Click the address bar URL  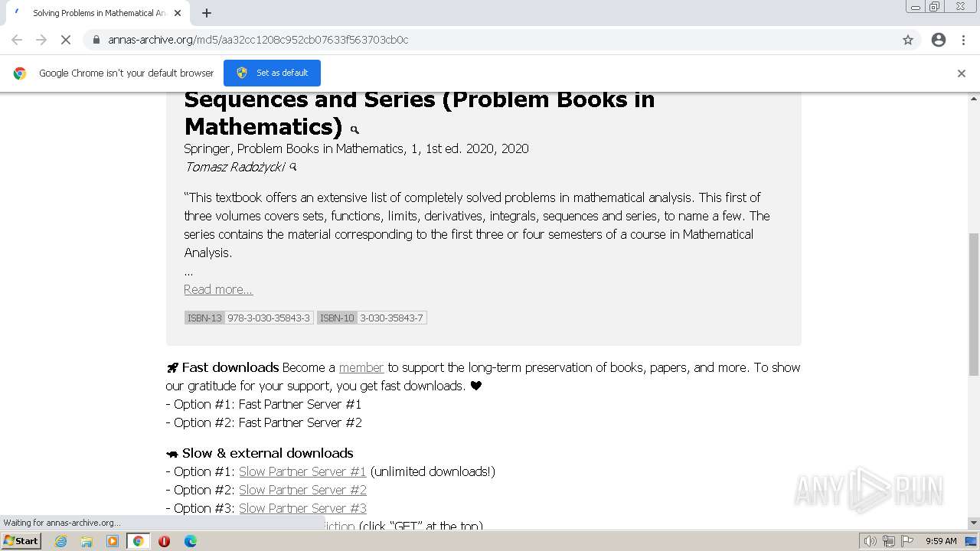point(258,40)
